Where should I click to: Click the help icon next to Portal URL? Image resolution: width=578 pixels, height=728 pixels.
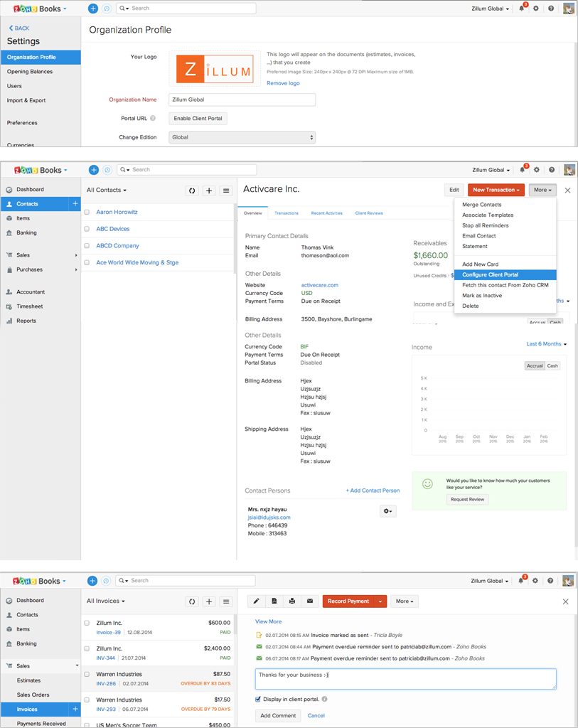click(153, 119)
